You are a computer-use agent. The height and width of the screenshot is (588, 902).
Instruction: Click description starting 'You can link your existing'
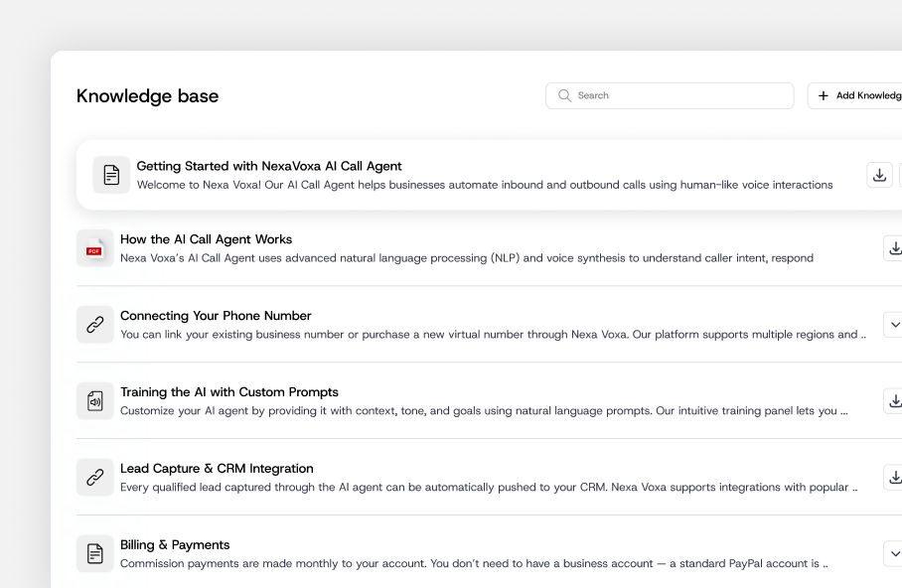tap(493, 335)
